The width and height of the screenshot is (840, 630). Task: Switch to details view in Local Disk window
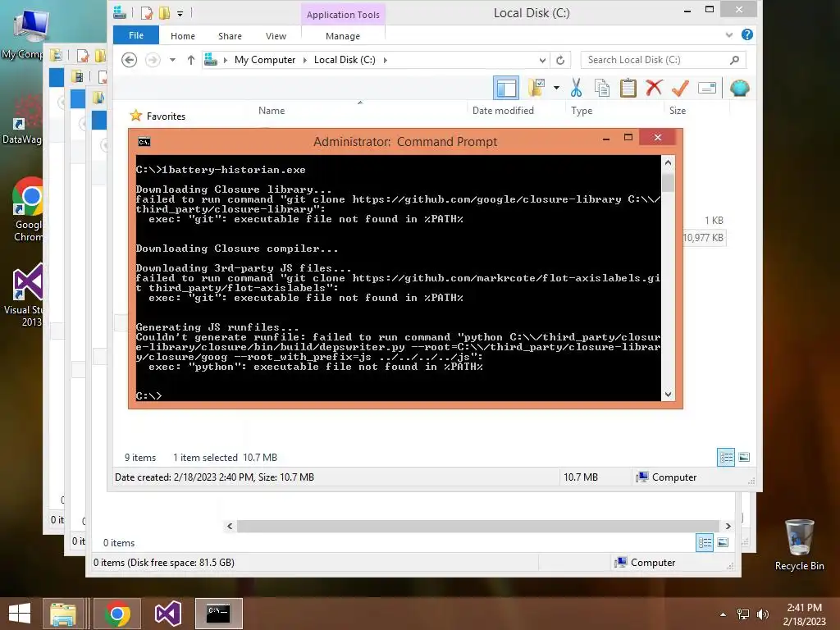(726, 458)
